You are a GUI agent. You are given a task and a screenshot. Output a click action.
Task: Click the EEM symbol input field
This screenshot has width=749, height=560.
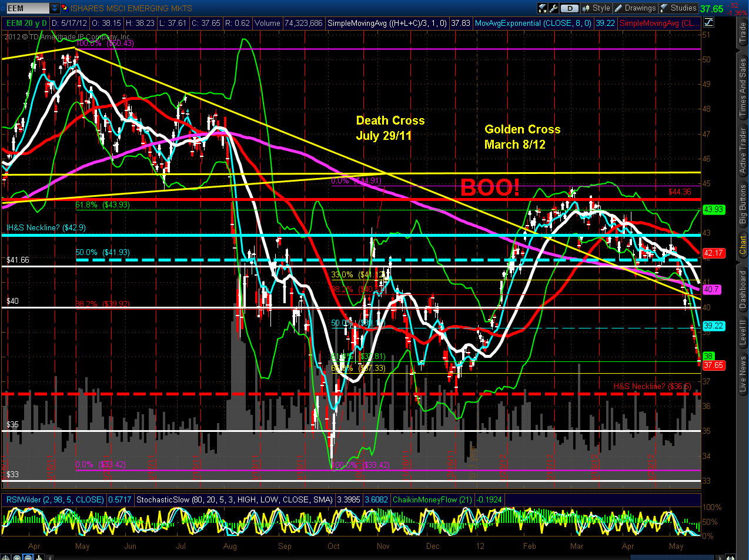tap(28, 8)
